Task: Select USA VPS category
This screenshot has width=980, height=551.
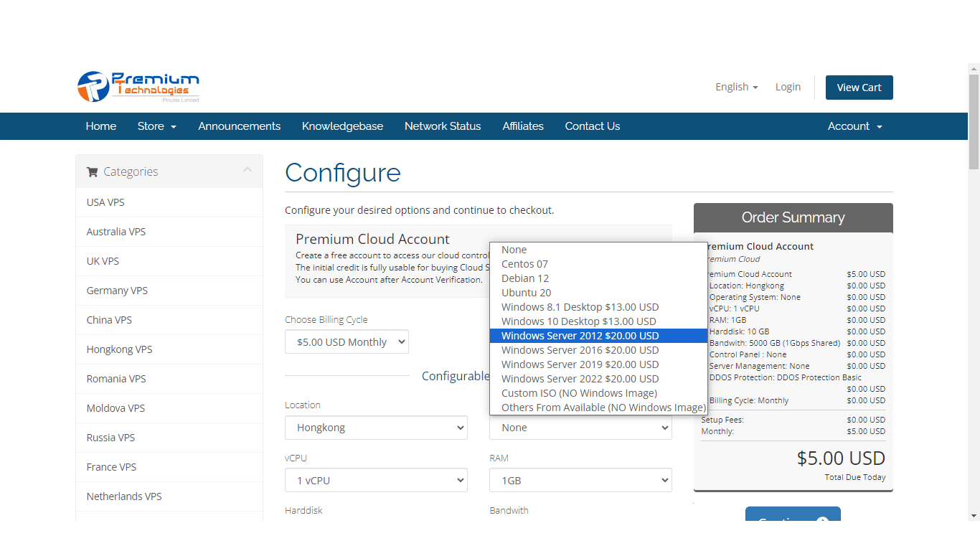Action: pyautogui.click(x=169, y=202)
